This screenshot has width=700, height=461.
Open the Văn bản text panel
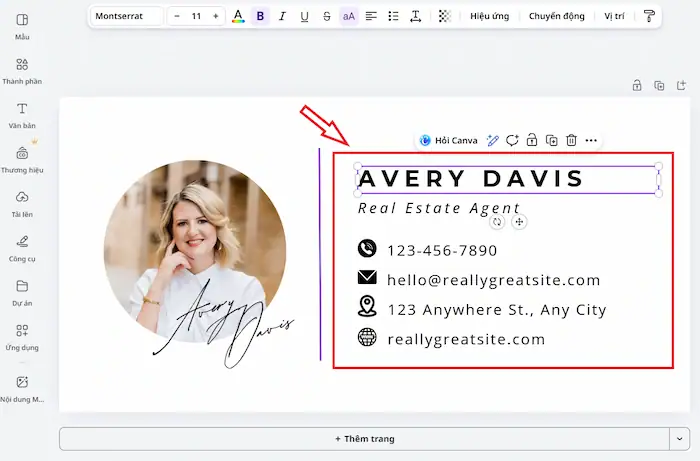pyautogui.click(x=22, y=115)
